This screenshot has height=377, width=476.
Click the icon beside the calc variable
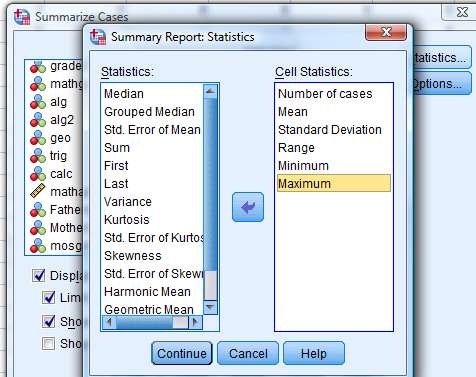pos(38,174)
